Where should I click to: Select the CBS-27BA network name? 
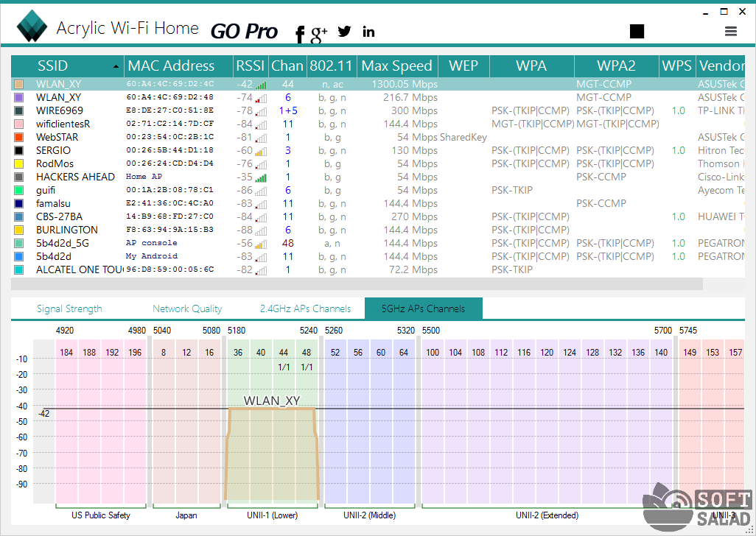pyautogui.click(x=59, y=216)
